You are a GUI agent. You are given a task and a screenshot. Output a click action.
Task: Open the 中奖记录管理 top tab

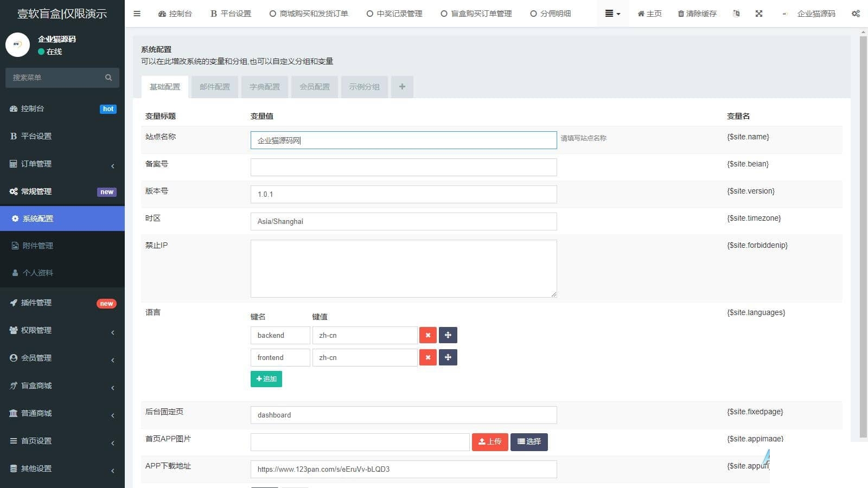(394, 14)
